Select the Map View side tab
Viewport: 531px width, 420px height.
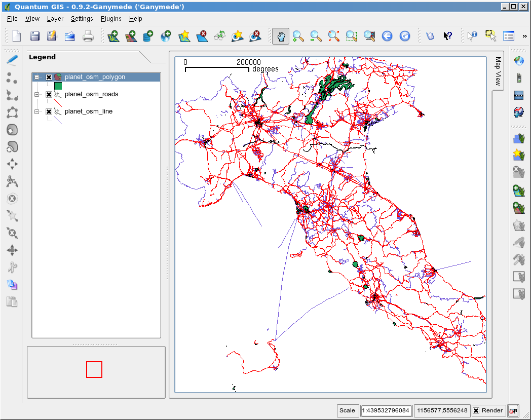[498, 71]
